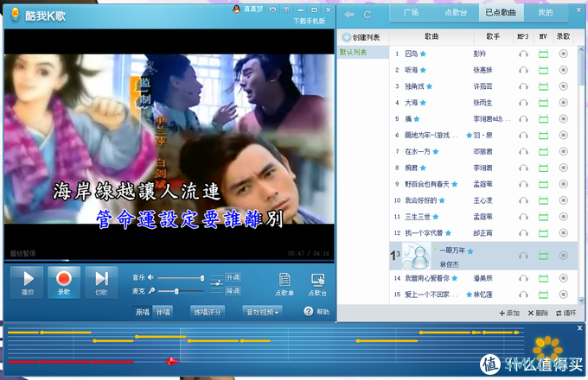Toggle the star beside 我会好好的
Screen dimensions: 588x380
pos(442,200)
